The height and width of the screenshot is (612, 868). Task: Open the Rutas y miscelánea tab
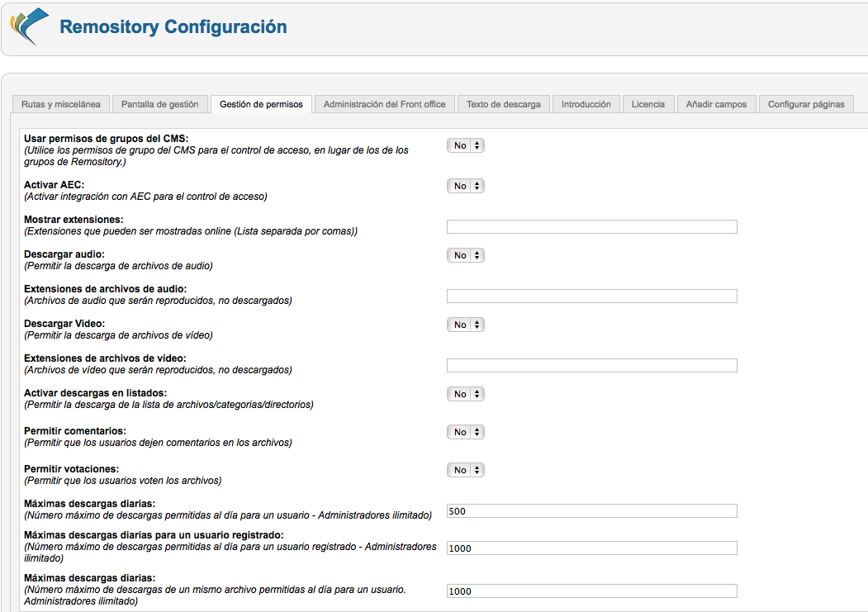[61, 104]
